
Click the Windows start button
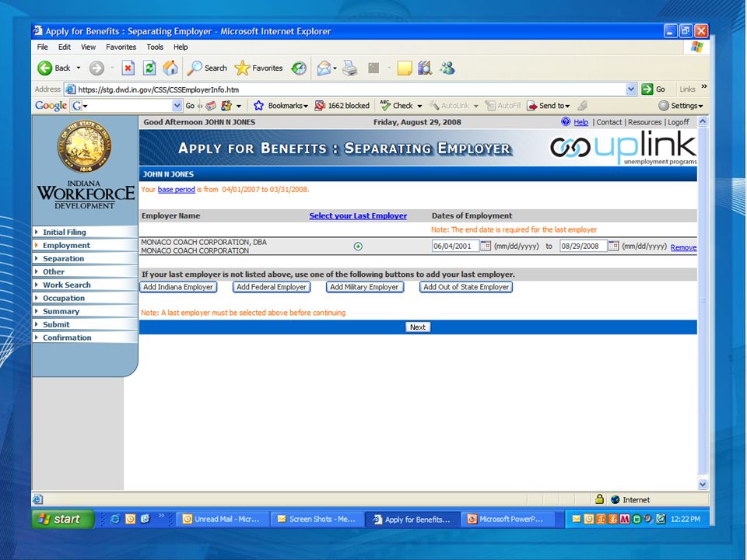63,519
